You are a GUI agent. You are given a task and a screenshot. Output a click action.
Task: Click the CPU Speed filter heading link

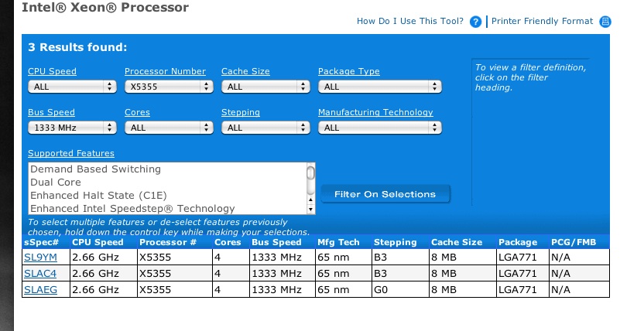(x=52, y=71)
